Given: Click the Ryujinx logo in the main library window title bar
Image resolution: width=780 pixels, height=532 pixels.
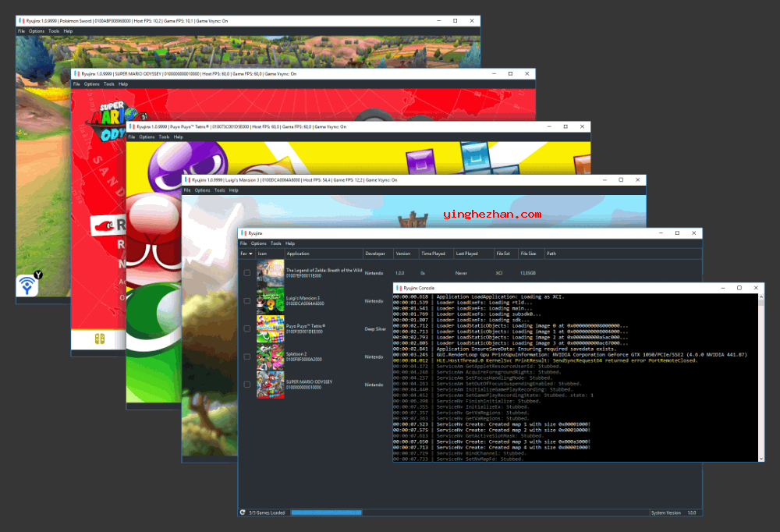Looking at the screenshot, I should tap(243, 233).
